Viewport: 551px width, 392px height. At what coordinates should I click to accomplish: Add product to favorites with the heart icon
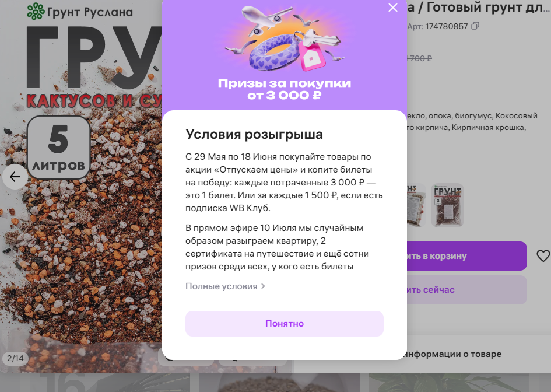point(543,256)
